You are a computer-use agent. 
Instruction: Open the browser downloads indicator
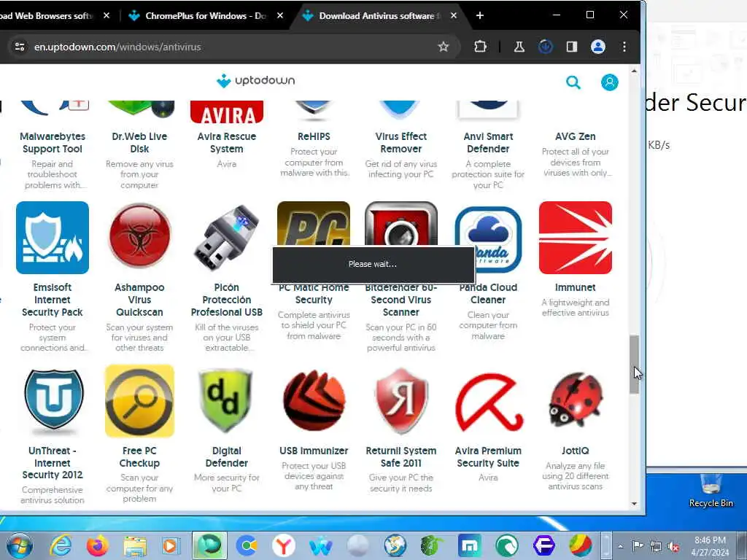click(x=546, y=47)
